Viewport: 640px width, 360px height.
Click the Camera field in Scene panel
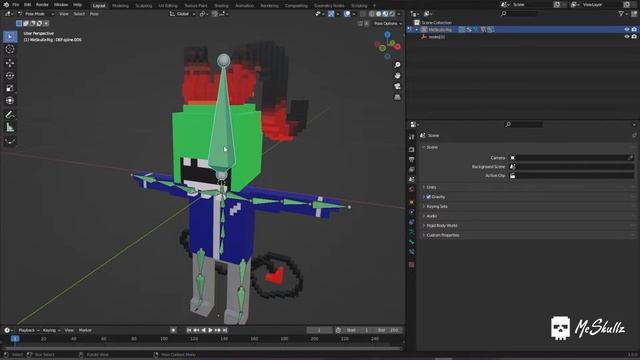[571, 158]
